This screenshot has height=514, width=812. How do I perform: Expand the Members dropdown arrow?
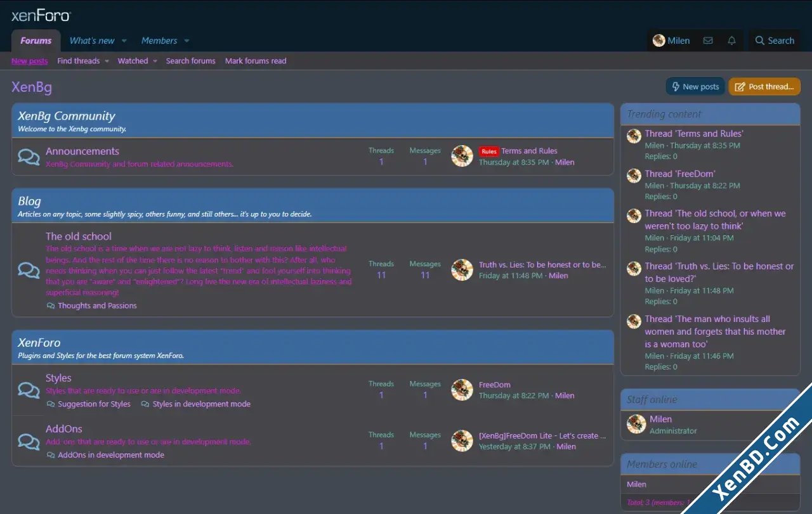187,41
